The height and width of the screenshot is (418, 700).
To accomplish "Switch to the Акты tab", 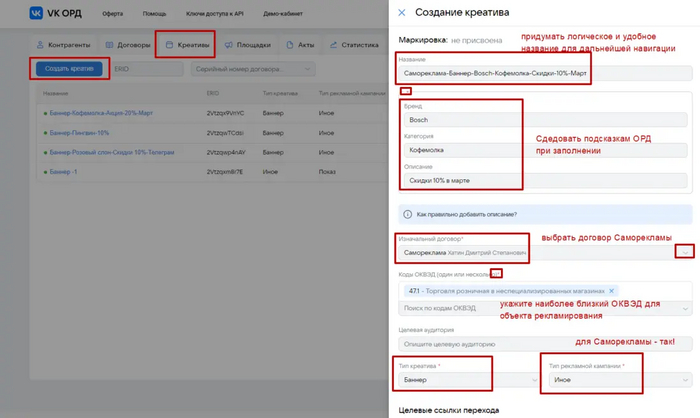I will (x=300, y=45).
